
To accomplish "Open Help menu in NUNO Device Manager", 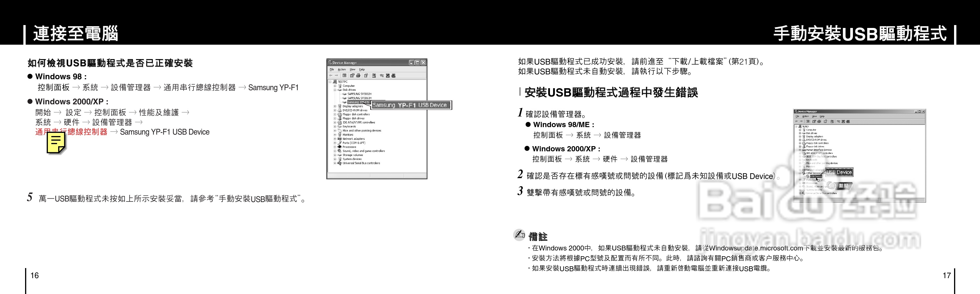I will tap(822, 116).
